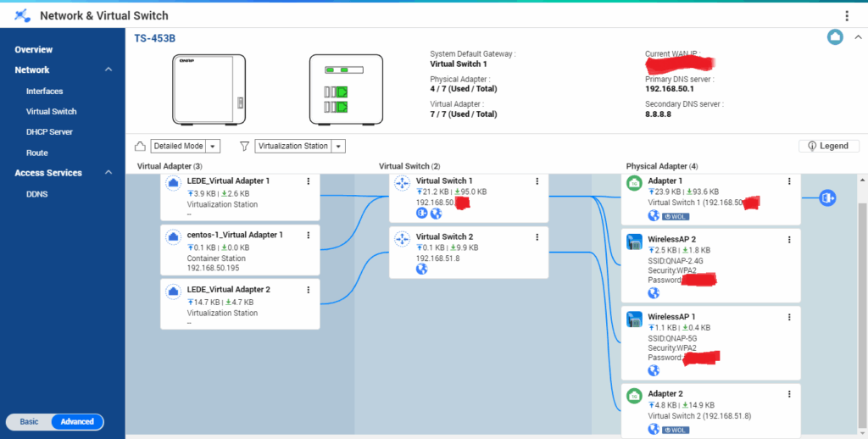
Task: Click scrollbar up arrow in topology view
Action: pos(862,181)
